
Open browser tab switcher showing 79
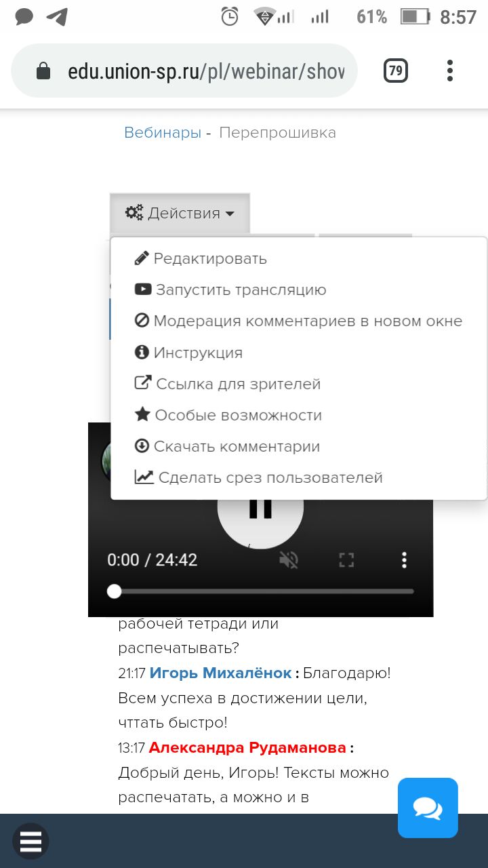click(x=396, y=71)
